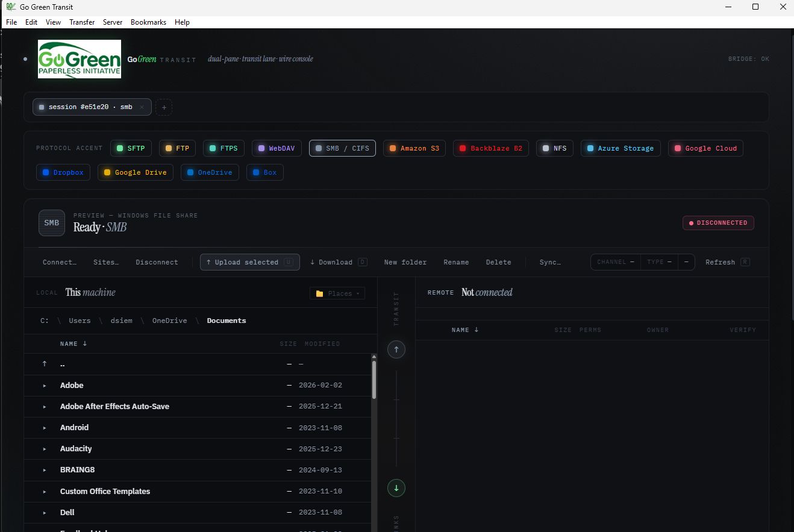Image resolution: width=794 pixels, height=532 pixels.
Task: Expand the Adobe After Effects Auto-Save folder
Action: pos(45,407)
